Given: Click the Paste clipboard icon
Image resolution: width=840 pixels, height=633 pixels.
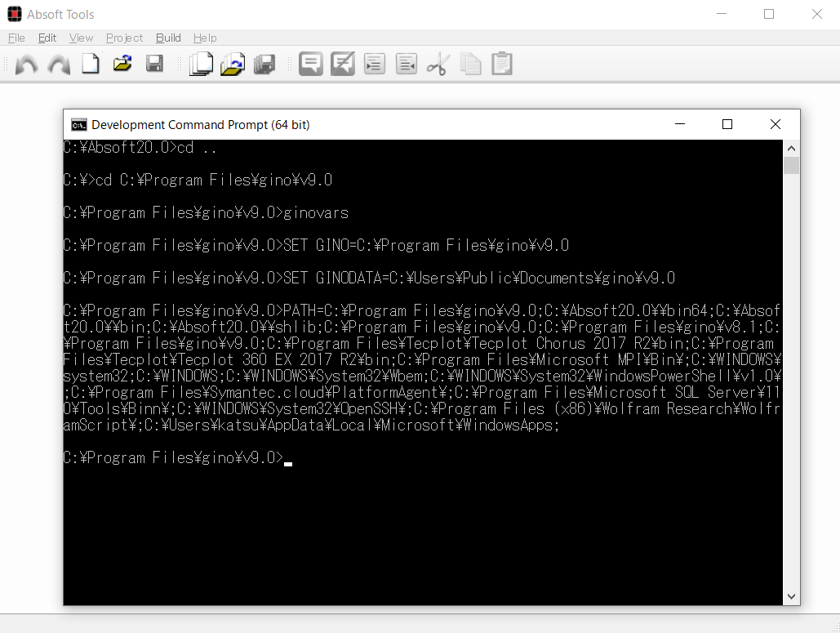Looking at the screenshot, I should (502, 64).
